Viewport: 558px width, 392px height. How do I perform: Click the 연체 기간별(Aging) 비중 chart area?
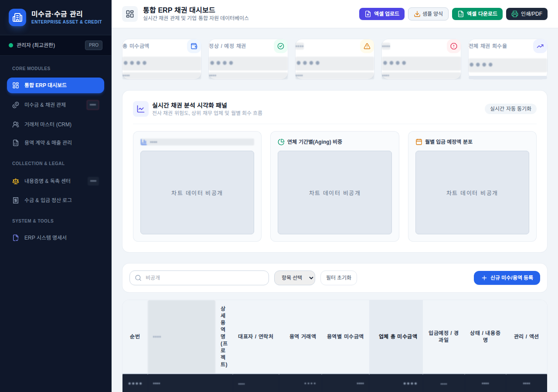[x=335, y=193]
